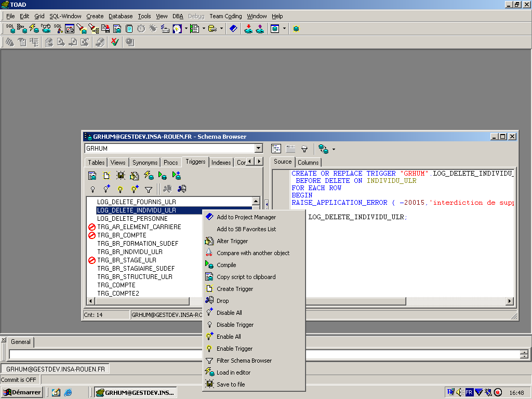Viewport: 532px width, 399px height.
Task: Click the disable trigger grey bulb icon in toolbar
Action: [92, 189]
